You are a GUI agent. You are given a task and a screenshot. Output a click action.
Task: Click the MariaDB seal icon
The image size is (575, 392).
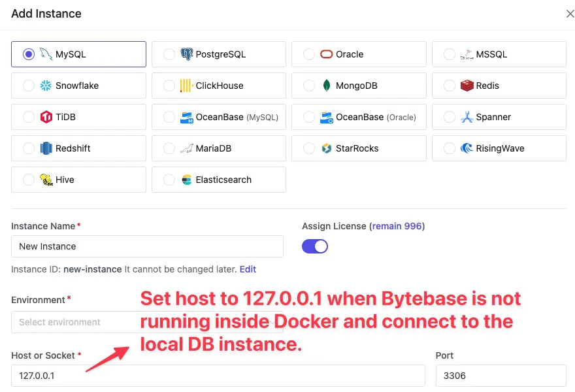(x=186, y=148)
